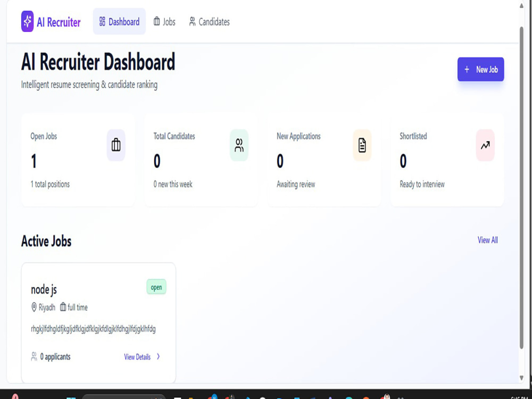Click the 0 new this week text
532x399 pixels.
pos(173,184)
